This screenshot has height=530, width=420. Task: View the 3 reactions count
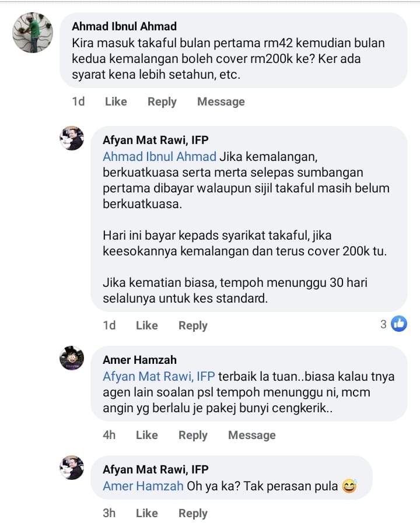coord(383,324)
